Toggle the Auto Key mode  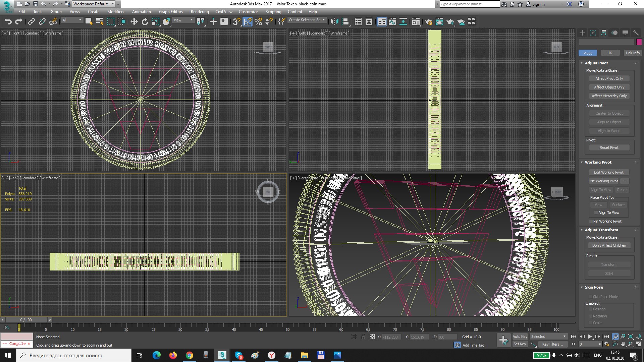[520, 337]
